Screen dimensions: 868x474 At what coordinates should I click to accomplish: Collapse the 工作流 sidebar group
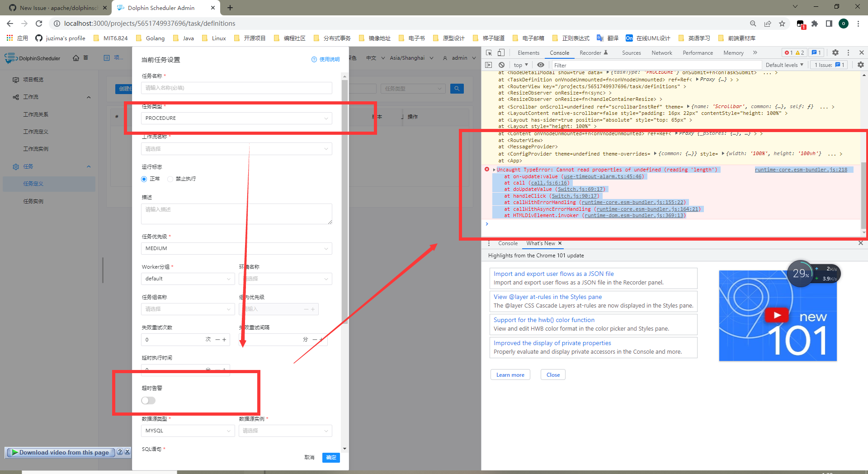click(89, 97)
